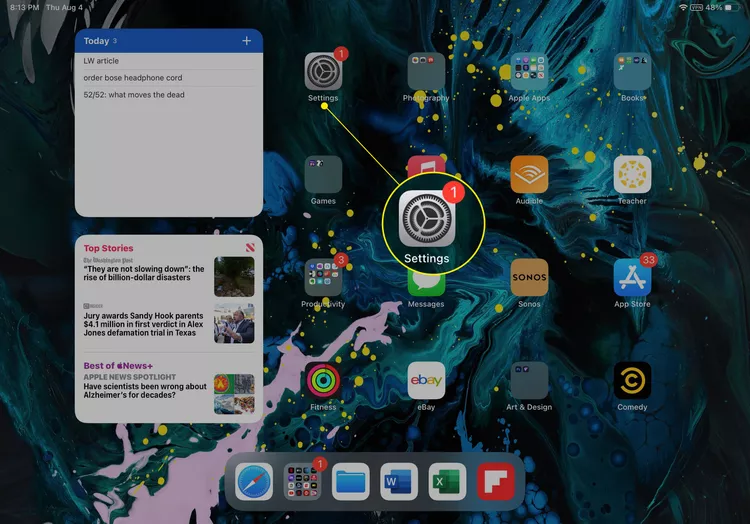Open the Files app in the dock
The height and width of the screenshot is (524, 750).
click(351, 481)
